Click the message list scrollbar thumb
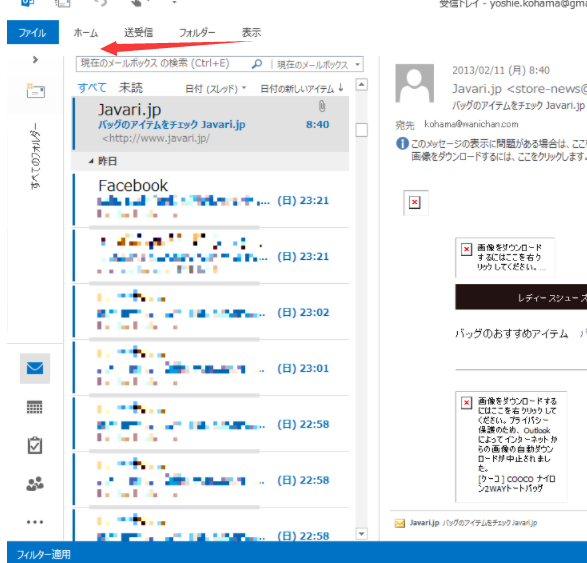 [361, 130]
